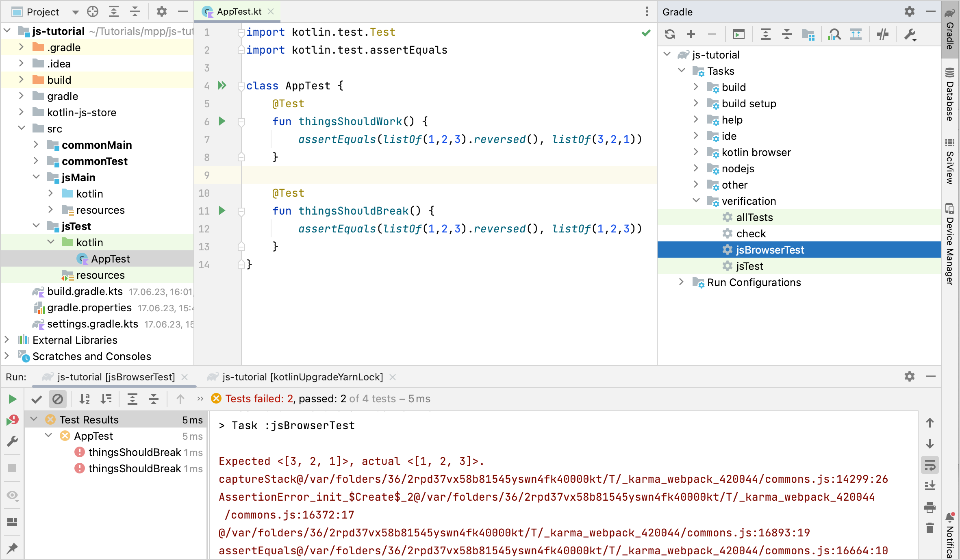Screen dimensions: 960x560
Task: Collapse the Test Results node
Action: click(34, 419)
